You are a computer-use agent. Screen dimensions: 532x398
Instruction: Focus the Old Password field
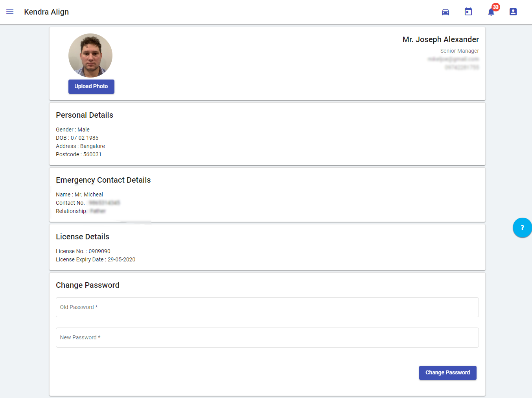click(267, 307)
